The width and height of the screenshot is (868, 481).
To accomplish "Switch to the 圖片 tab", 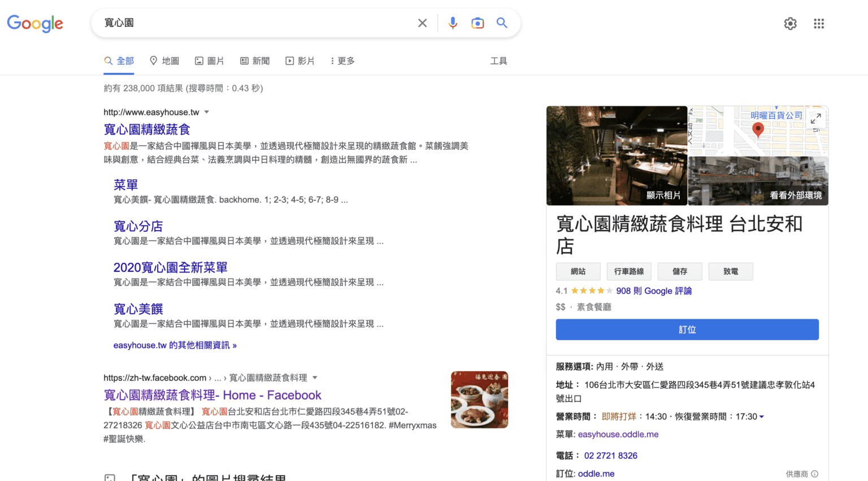I will pyautogui.click(x=210, y=60).
